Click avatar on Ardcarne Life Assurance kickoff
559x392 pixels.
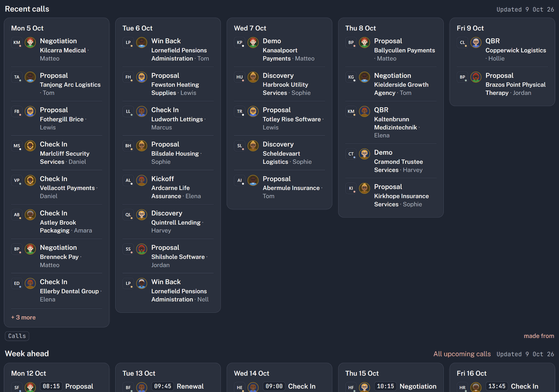[x=141, y=180]
